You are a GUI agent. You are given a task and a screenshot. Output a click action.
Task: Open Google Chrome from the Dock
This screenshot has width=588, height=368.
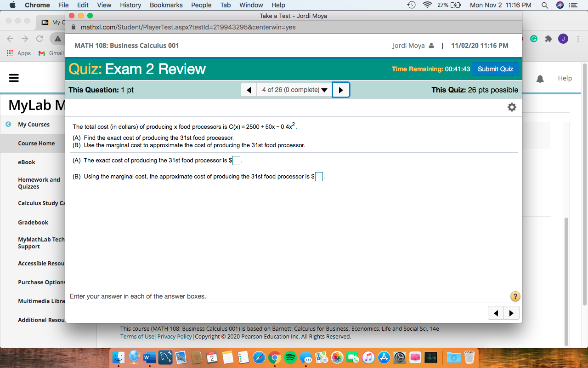pyautogui.click(x=275, y=357)
